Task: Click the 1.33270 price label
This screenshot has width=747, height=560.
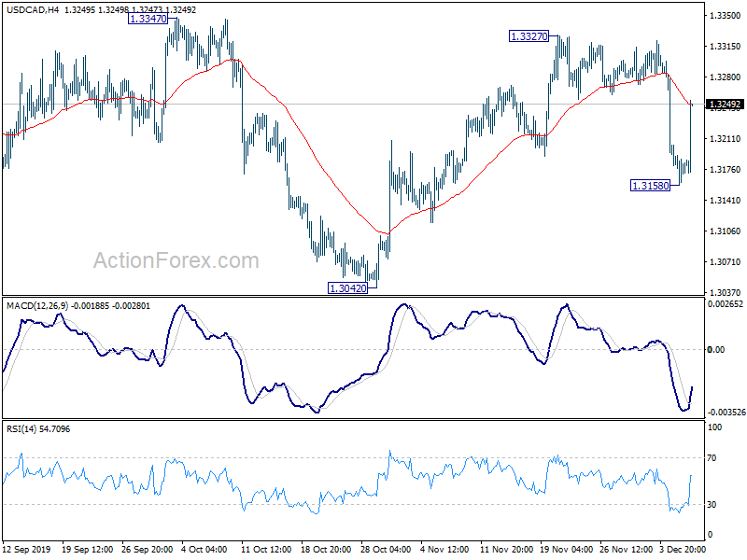Action: coord(529,36)
